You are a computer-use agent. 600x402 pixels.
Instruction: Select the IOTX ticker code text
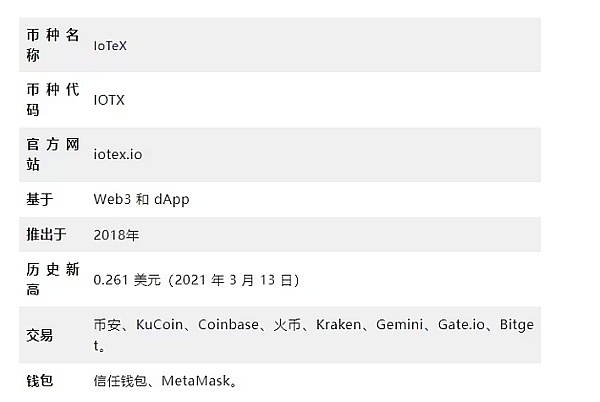[109, 100]
